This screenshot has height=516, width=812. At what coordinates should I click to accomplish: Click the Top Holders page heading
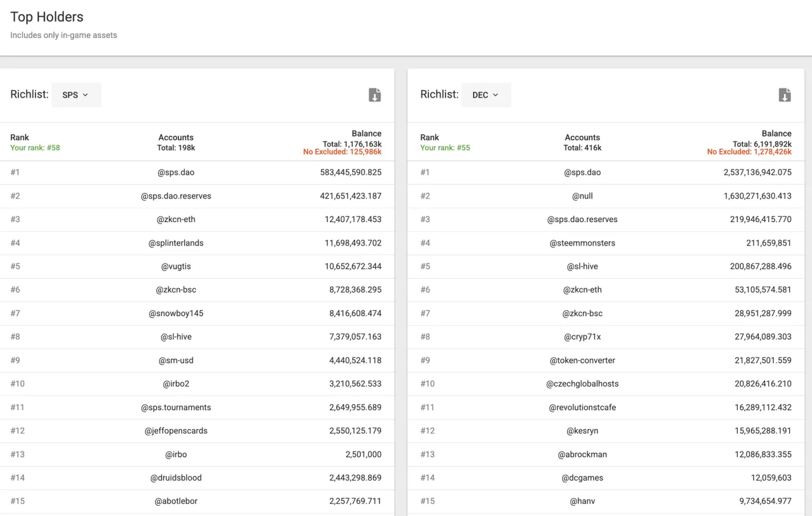click(x=47, y=17)
